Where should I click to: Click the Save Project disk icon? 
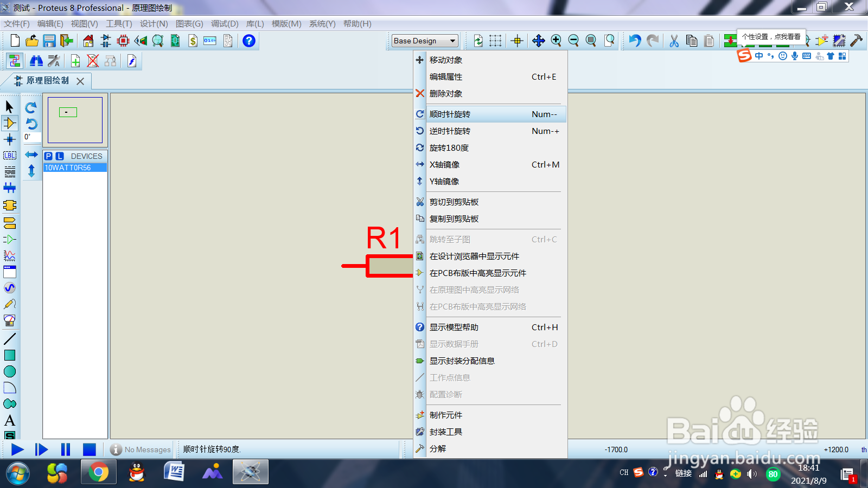coord(49,41)
